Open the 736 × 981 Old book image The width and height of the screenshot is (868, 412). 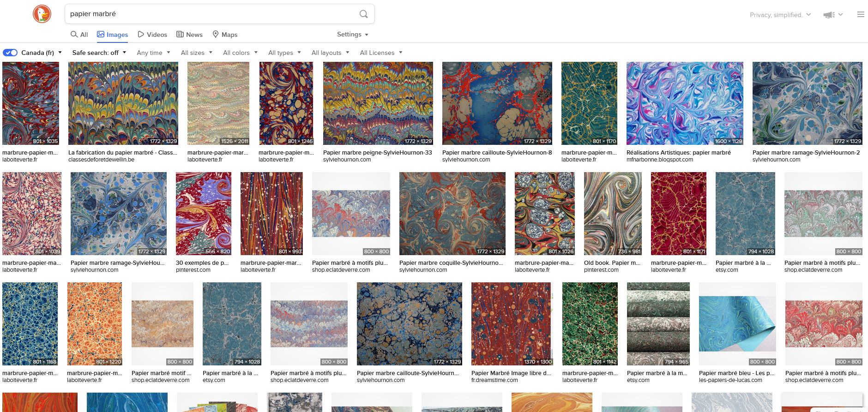pos(613,214)
